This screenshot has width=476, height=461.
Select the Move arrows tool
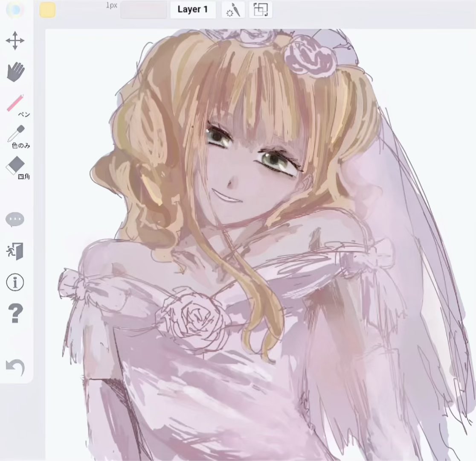pyautogui.click(x=15, y=41)
